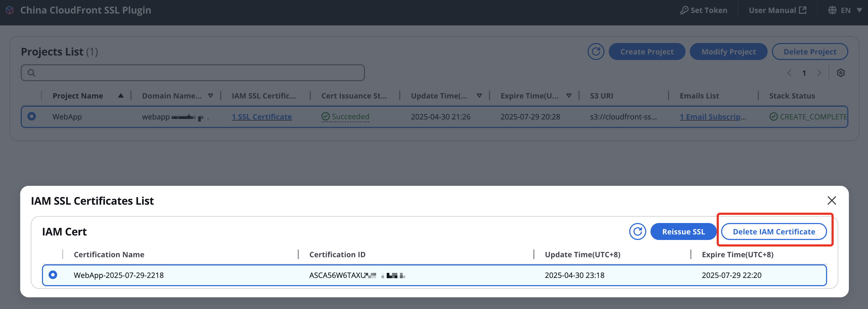Click certificate expire time 2025-07-29 22:20
This screenshot has height=309, width=868.
pyautogui.click(x=731, y=275)
